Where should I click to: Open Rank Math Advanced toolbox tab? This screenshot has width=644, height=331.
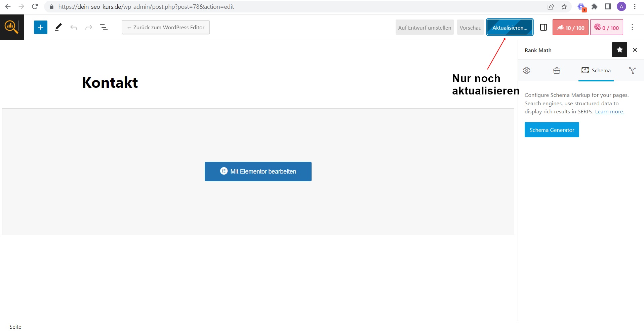coord(557,71)
